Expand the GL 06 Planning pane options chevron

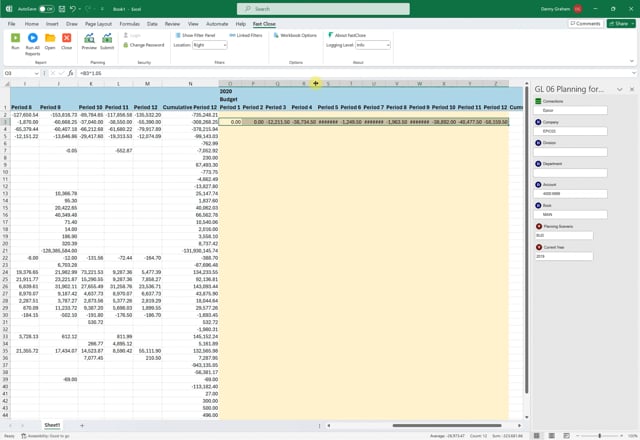(620, 89)
